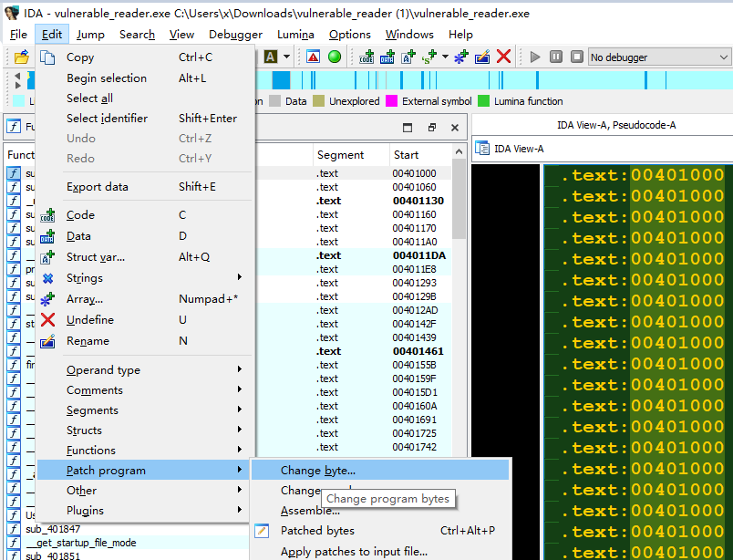Click the Array asterisk icon in the toolbar
The height and width of the screenshot is (560, 733).
(461, 57)
